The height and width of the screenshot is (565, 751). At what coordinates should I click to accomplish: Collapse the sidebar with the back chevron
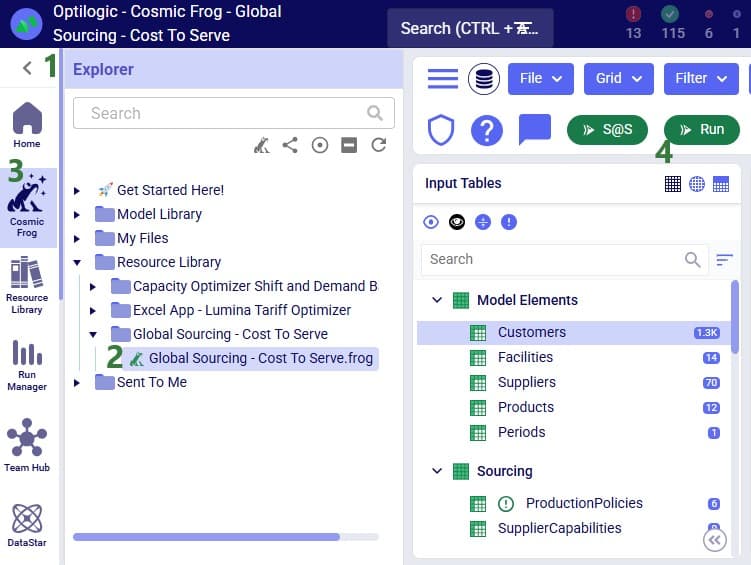(x=27, y=68)
